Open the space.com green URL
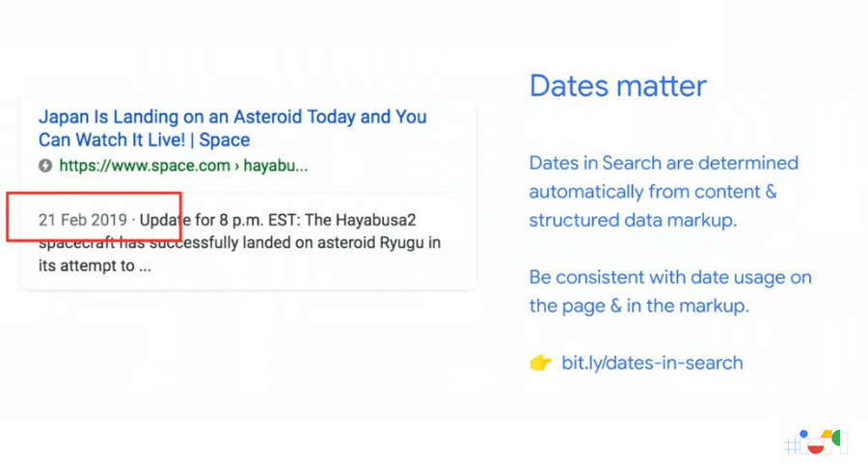The height and width of the screenshot is (463, 868). 183,166
